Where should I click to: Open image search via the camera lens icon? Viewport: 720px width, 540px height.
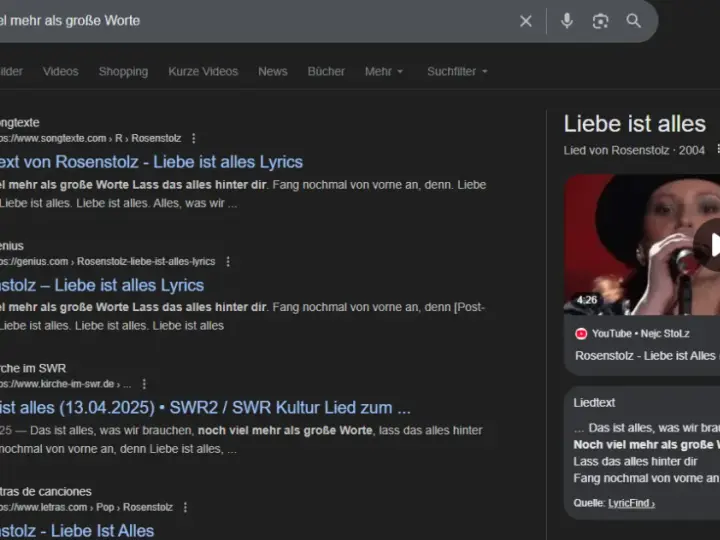coord(600,21)
